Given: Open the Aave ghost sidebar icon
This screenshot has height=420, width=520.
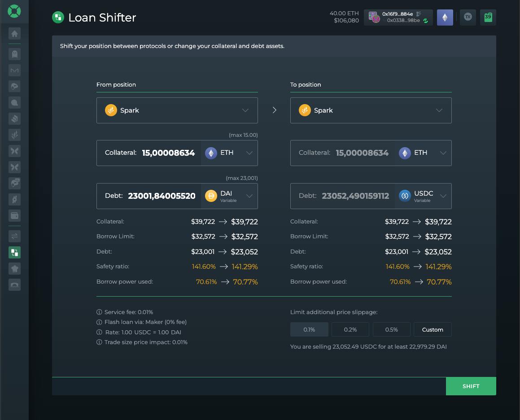Looking at the screenshot, I should tap(15, 54).
